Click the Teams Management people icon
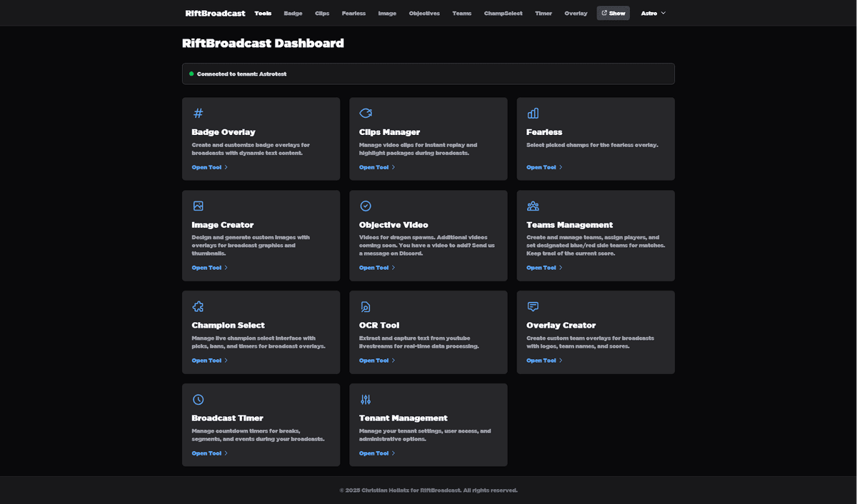 (532, 206)
